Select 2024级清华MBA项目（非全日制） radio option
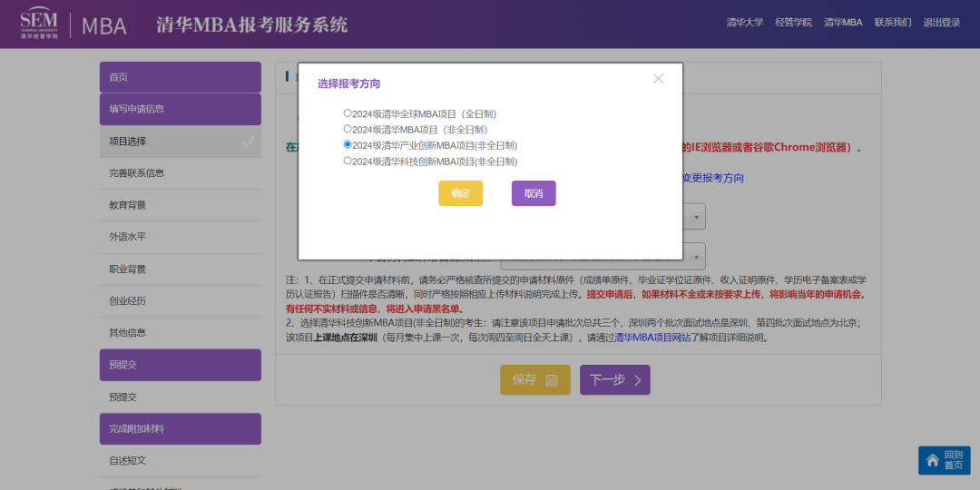The image size is (980, 490). (348, 129)
